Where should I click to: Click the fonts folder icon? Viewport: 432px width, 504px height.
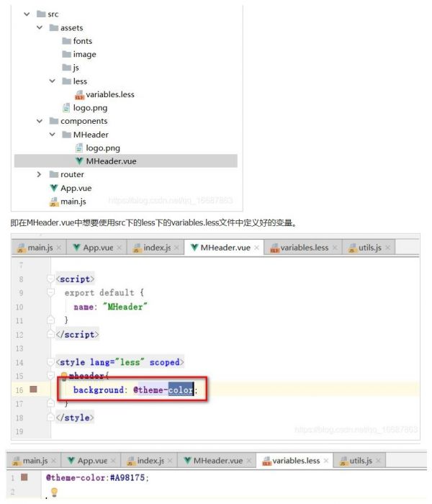point(66,41)
